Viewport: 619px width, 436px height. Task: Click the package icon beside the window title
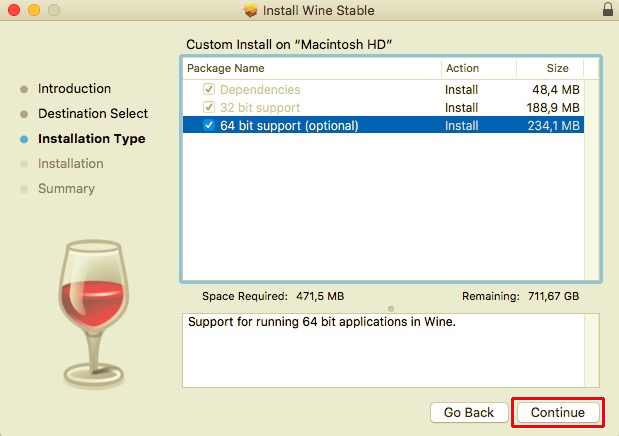[x=250, y=10]
